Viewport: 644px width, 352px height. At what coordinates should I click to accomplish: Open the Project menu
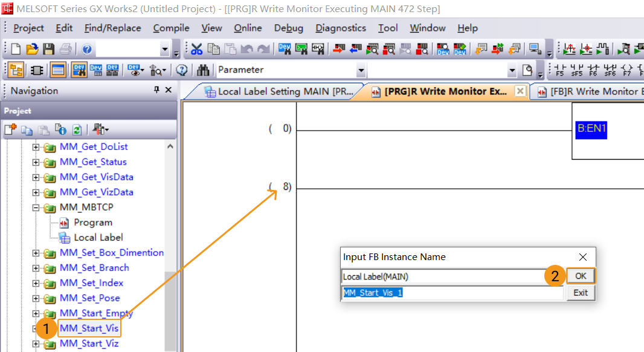coord(28,28)
